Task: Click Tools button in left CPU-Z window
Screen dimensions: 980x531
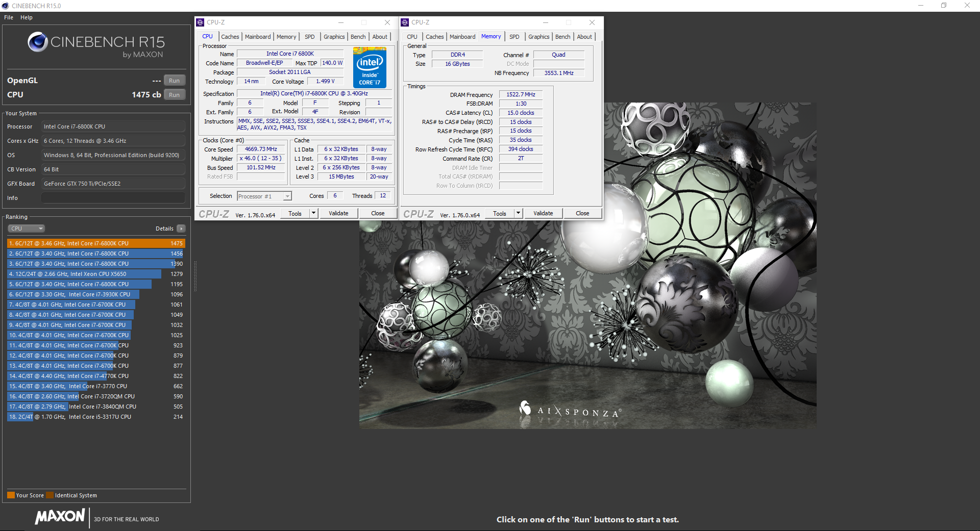Action: 295,213
